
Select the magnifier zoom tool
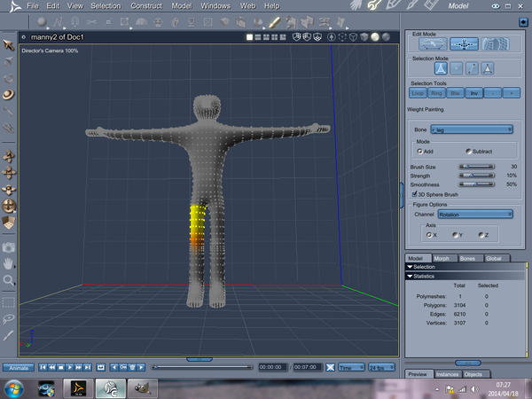(8, 279)
